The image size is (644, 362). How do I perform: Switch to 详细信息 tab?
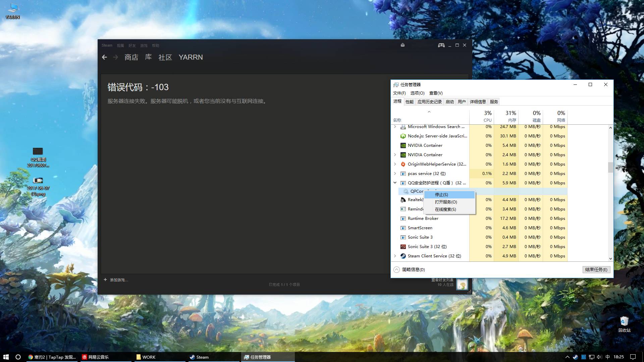478,102
